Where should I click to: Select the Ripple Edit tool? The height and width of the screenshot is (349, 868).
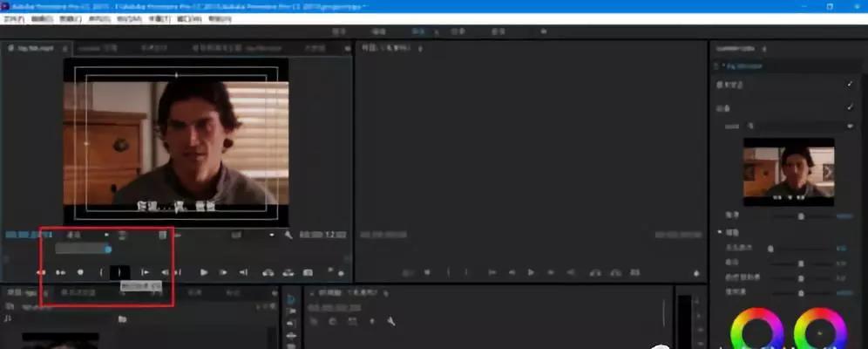point(291,324)
